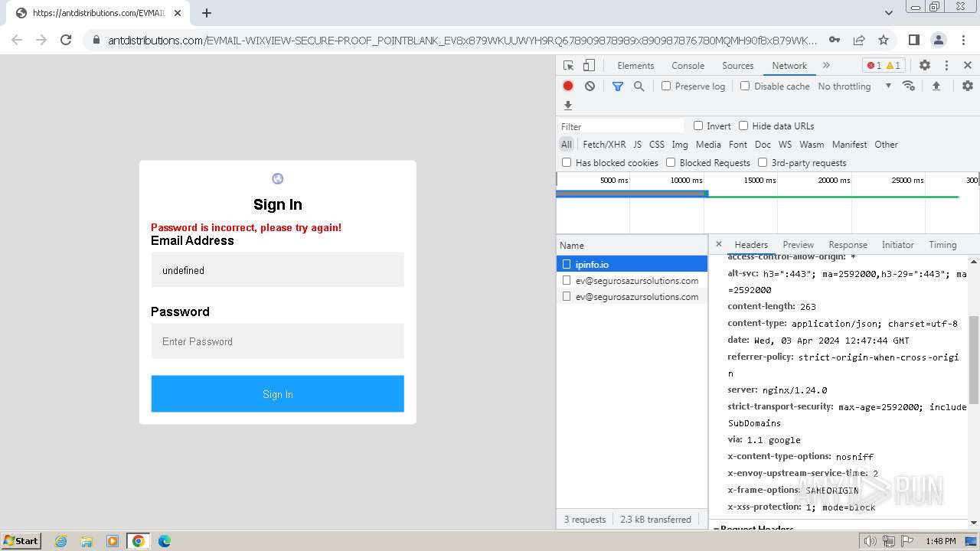Go back in browser history
This screenshot has width=980, height=551.
coord(17,40)
